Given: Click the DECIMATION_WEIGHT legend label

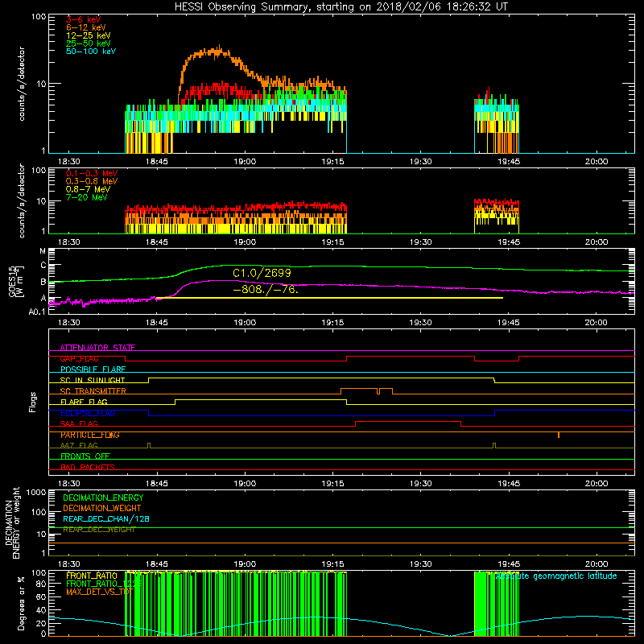Looking at the screenshot, I should pos(102,508).
